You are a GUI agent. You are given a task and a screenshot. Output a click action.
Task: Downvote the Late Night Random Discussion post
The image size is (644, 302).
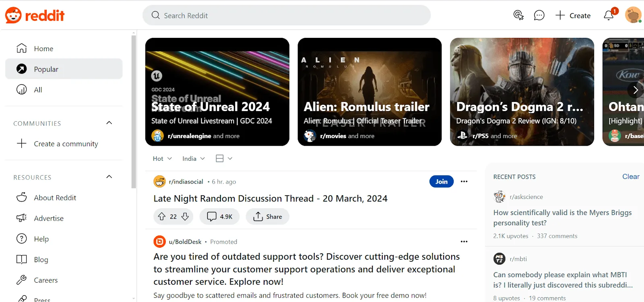185,217
